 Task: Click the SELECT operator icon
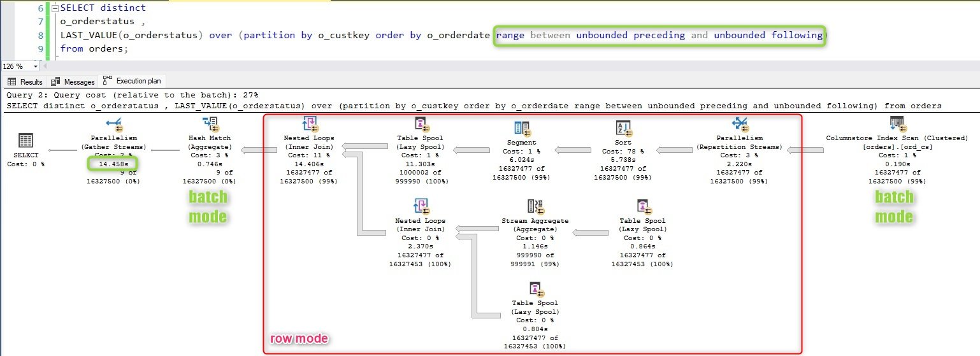coord(26,141)
